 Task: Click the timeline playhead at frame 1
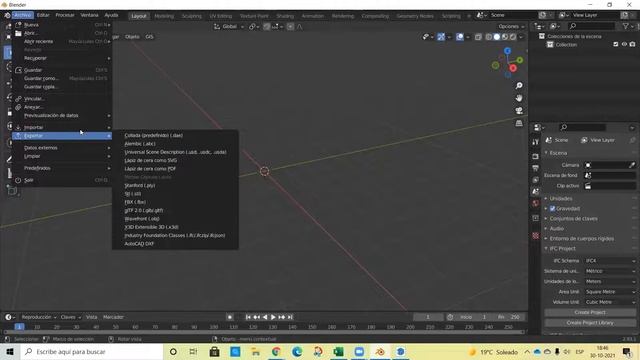click(19, 327)
